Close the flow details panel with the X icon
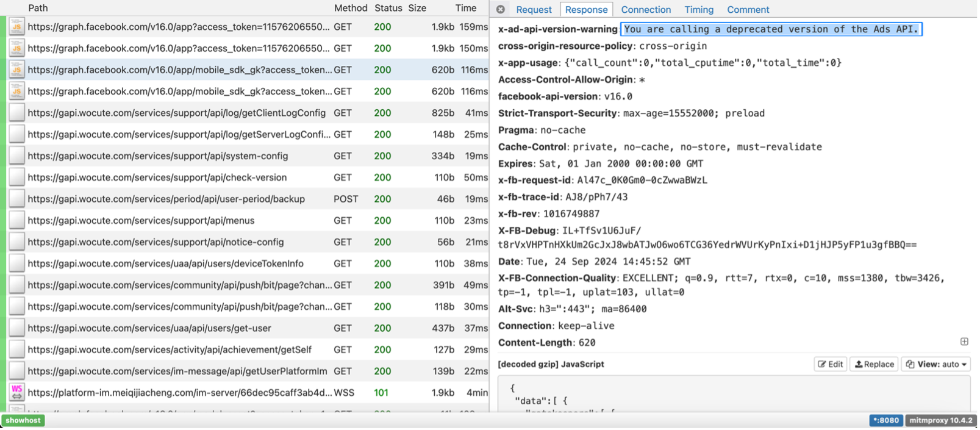The image size is (980, 430). [x=500, y=9]
